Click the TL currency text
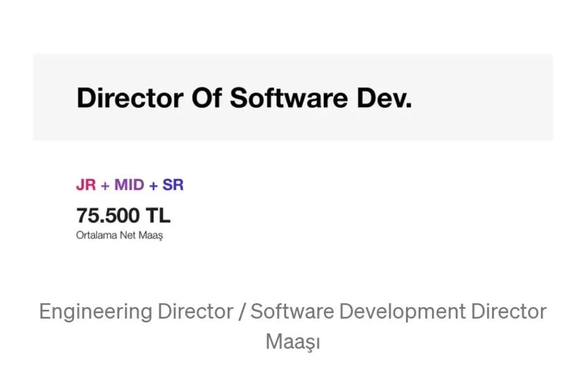This screenshot has height=380, width=588. coord(158,216)
